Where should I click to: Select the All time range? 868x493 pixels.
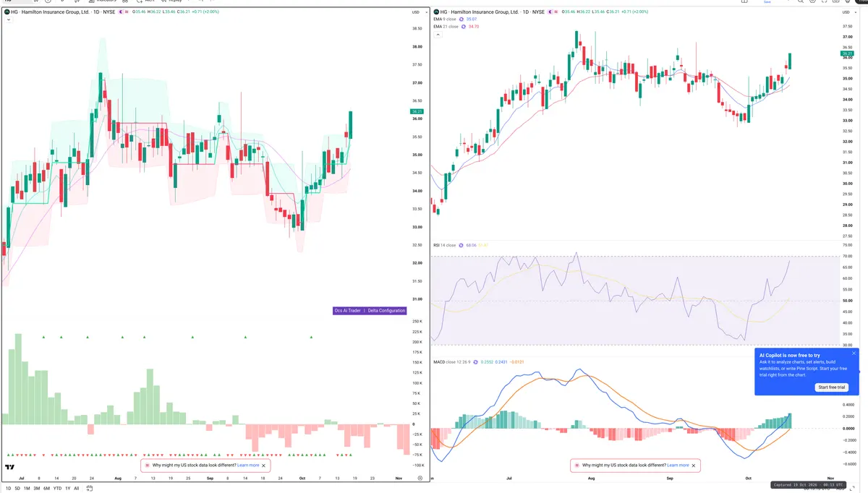77,489
